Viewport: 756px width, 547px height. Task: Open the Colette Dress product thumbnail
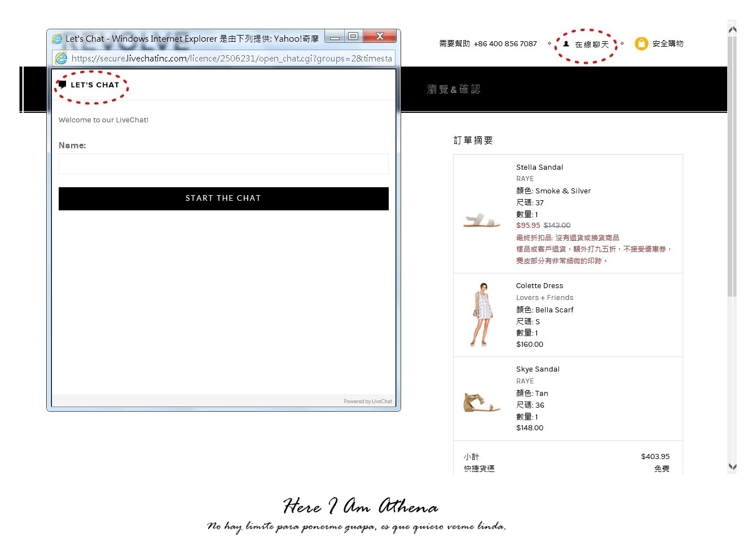482,315
